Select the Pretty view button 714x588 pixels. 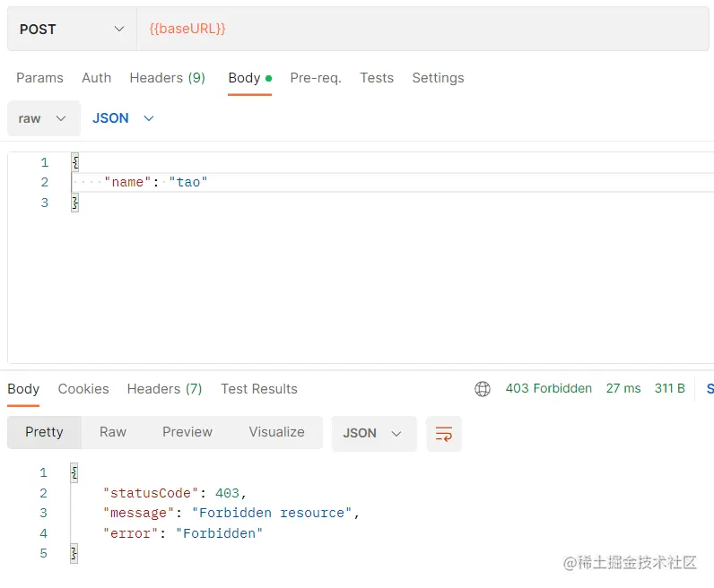pyautogui.click(x=44, y=432)
